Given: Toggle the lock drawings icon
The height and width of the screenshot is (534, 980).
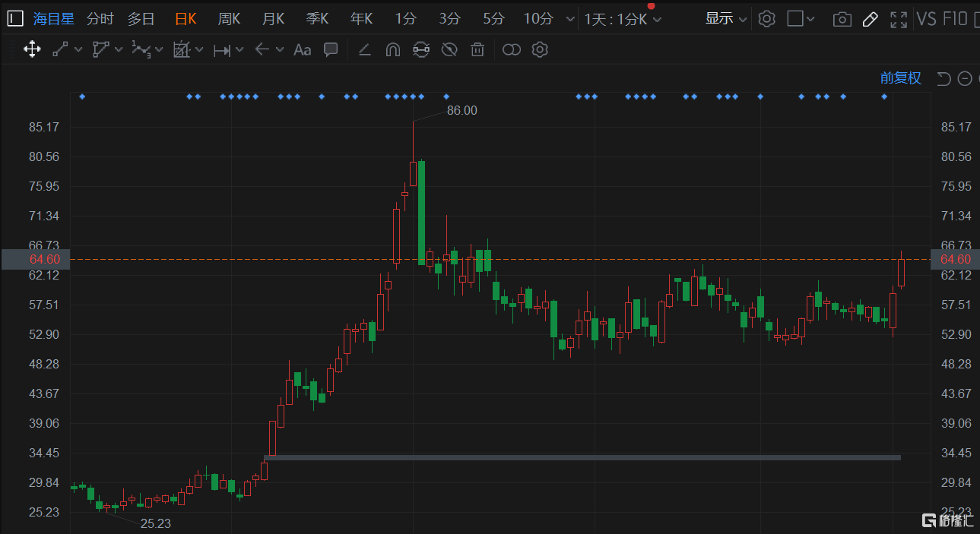Looking at the screenshot, I should pyautogui.click(x=421, y=50).
